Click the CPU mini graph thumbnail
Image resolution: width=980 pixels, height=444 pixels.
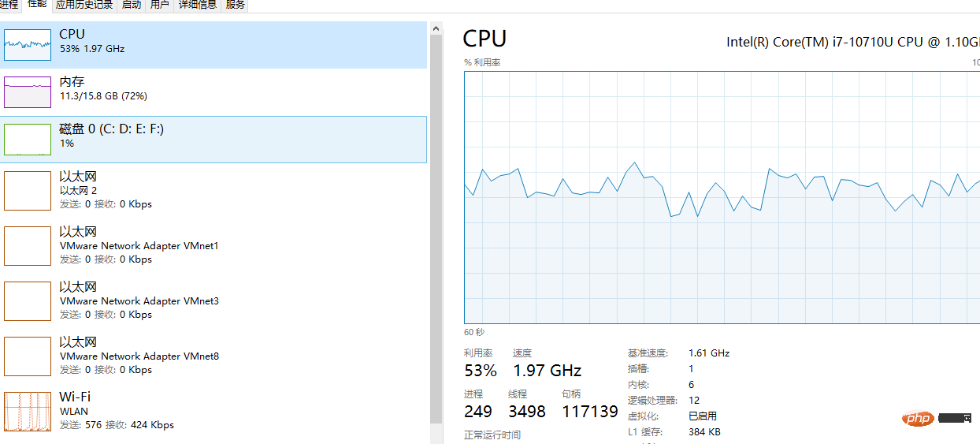pos(28,45)
